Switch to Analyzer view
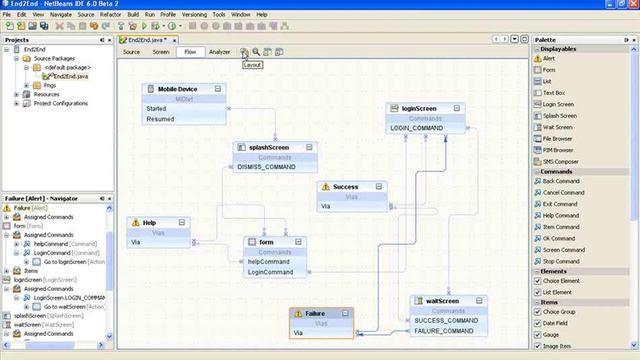Image resolution: width=640 pixels, height=360 pixels. tap(220, 52)
